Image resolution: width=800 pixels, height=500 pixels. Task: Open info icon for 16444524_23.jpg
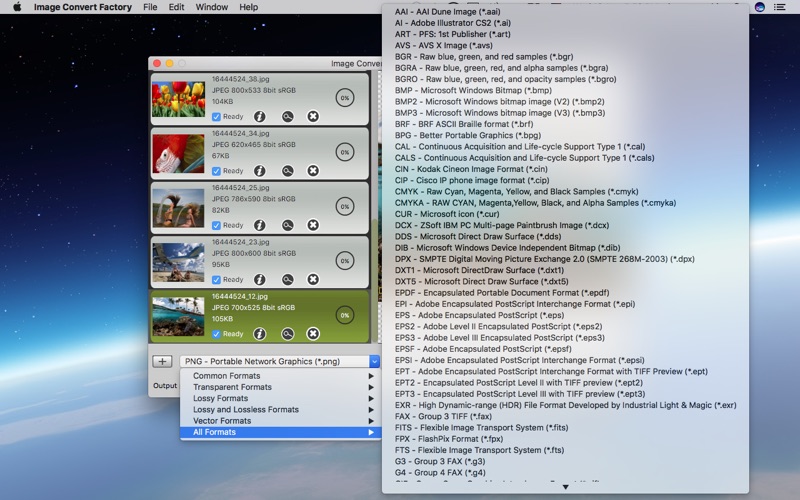pyautogui.click(x=260, y=280)
